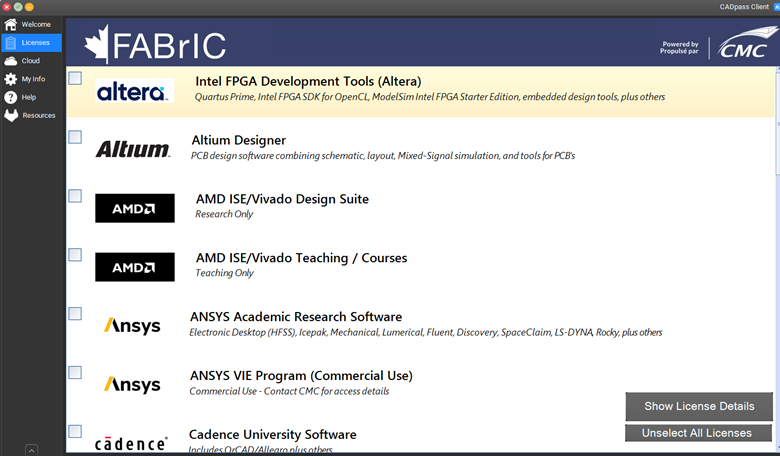Click 'Commercial Use - Contact CMC' description
The image size is (780, 456).
tap(289, 391)
